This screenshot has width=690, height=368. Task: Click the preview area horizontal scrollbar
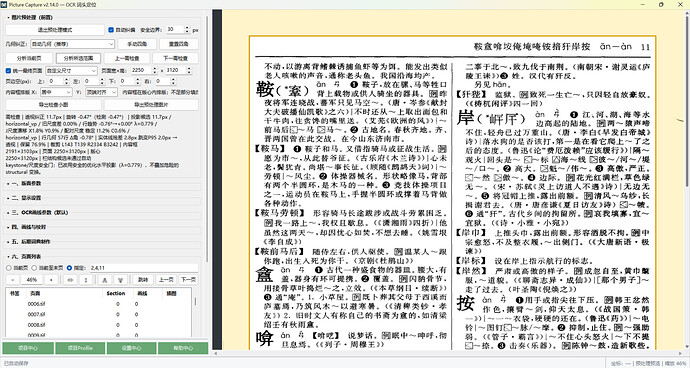(449, 353)
